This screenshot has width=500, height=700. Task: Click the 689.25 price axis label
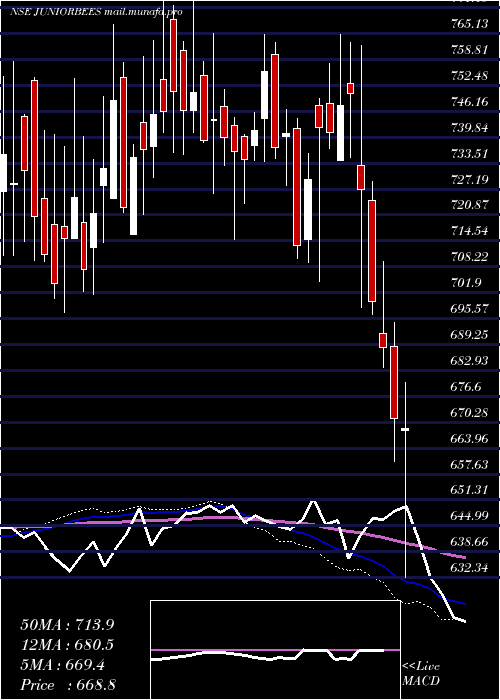click(469, 335)
